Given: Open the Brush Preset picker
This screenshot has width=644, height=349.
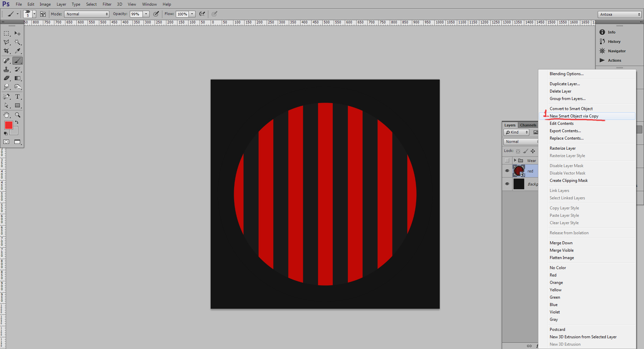Looking at the screenshot, I should coord(30,14).
